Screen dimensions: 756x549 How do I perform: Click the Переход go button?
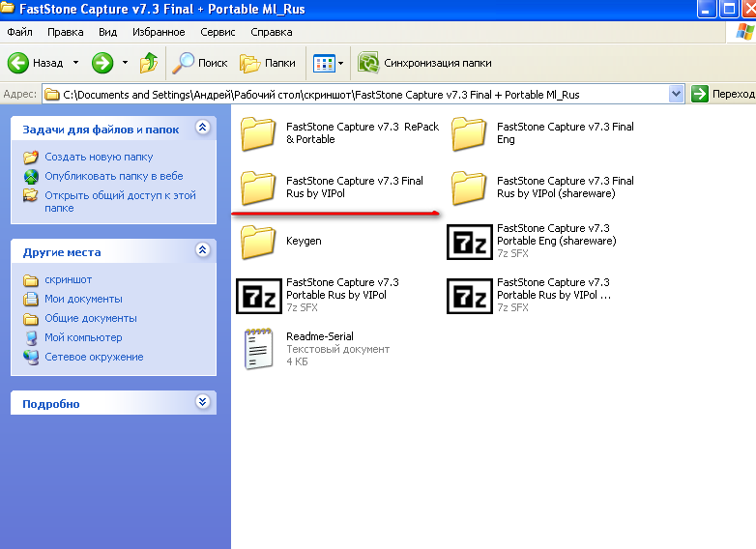(x=723, y=94)
